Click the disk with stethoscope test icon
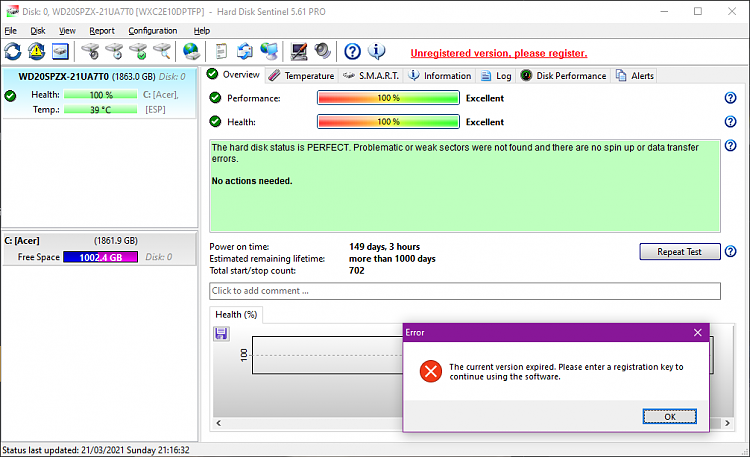Screen dimensions: 750x457 pyautogui.click(x=90, y=51)
